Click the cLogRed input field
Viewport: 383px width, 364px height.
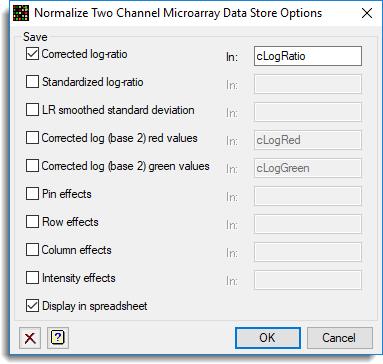point(308,140)
